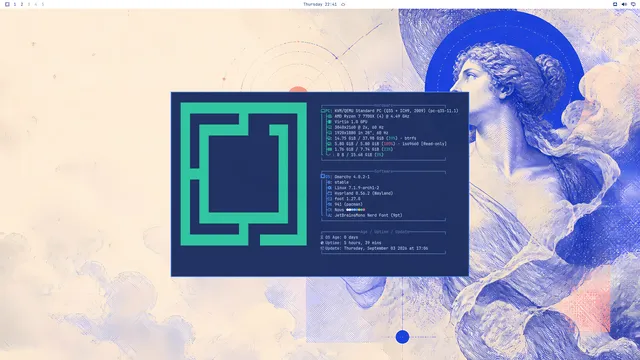The image size is (640, 360).
Task: Open the network icon in the tray
Action: pyautogui.click(x=615, y=4)
